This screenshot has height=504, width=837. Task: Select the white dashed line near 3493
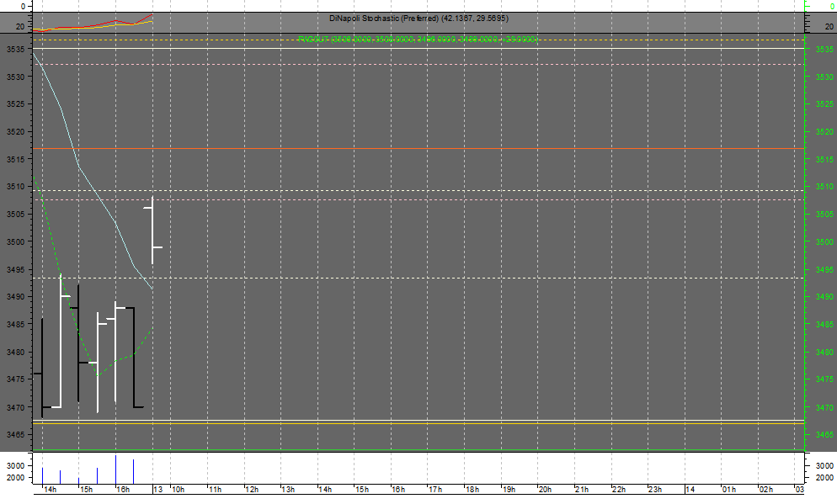(418, 278)
